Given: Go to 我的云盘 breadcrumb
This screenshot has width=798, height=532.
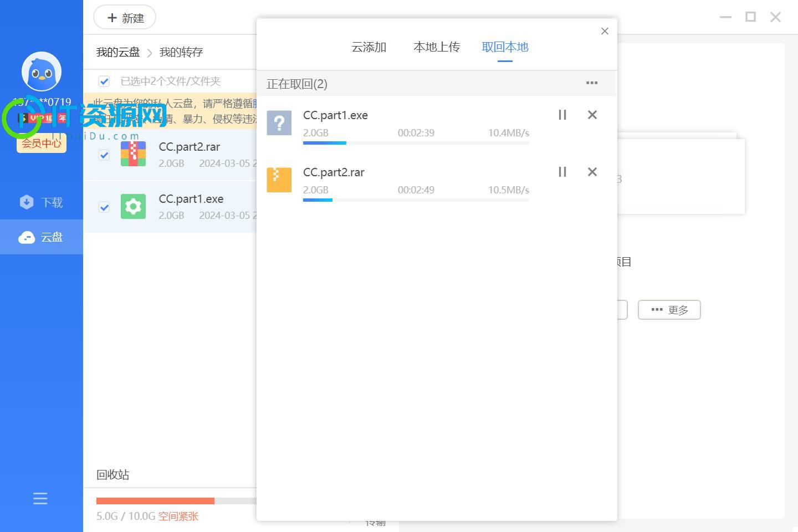Looking at the screenshot, I should 118,52.
